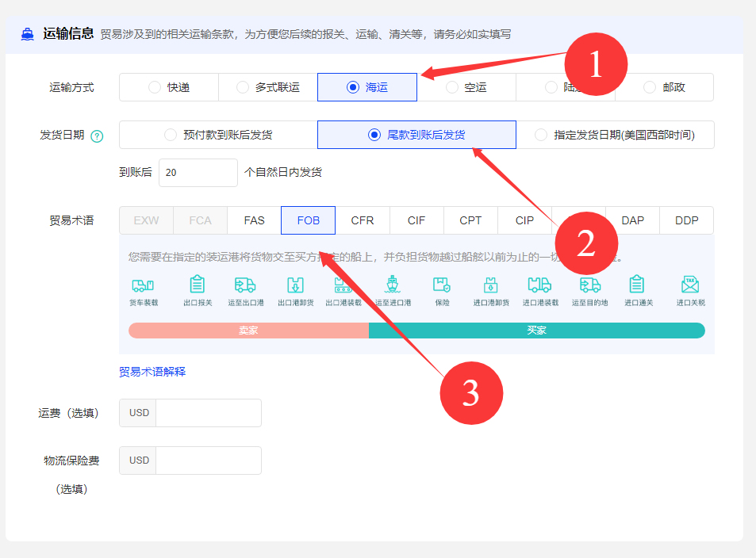Image resolution: width=756 pixels, height=558 pixels.
Task: Click the 买家 buyer responsibility bar
Action: [536, 331]
